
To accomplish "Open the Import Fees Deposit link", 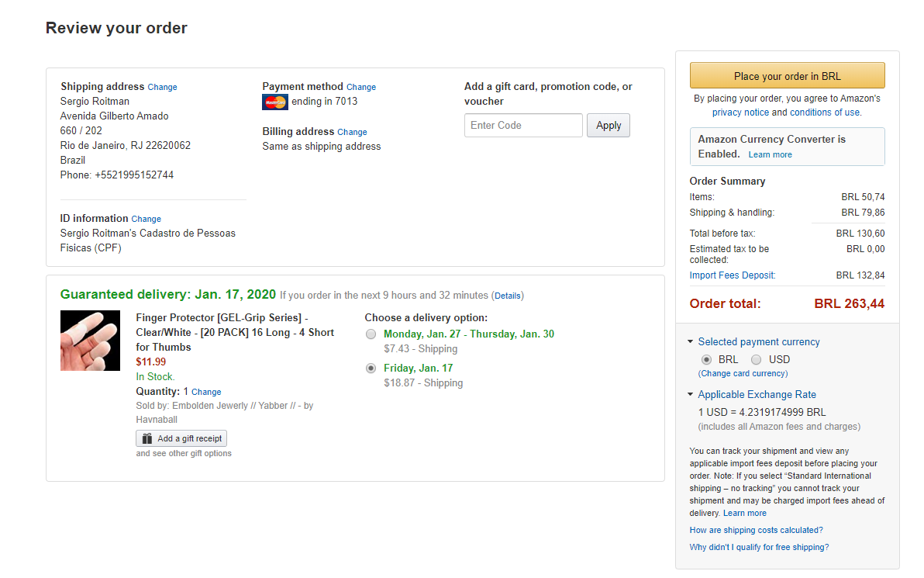I will pyautogui.click(x=733, y=275).
